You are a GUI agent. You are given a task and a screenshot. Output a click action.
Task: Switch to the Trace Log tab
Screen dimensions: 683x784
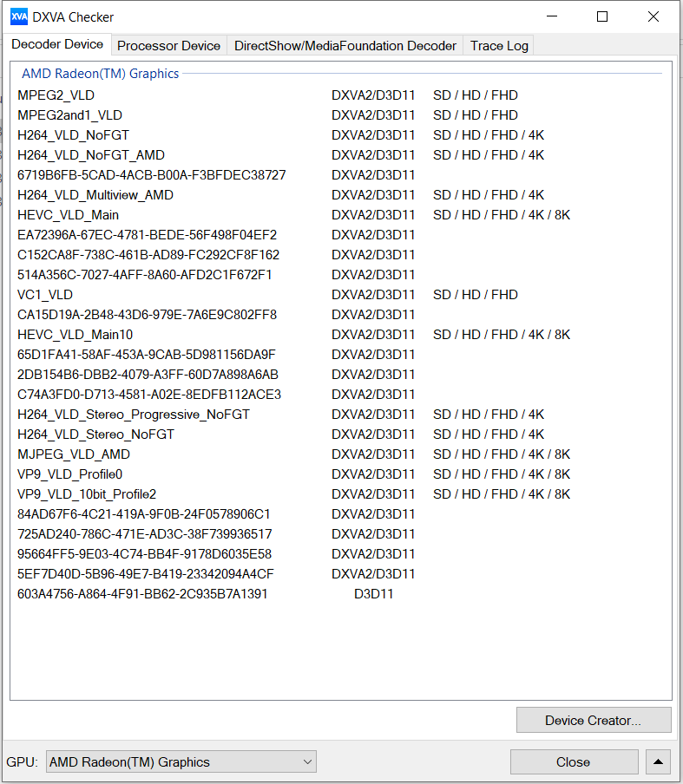499,46
